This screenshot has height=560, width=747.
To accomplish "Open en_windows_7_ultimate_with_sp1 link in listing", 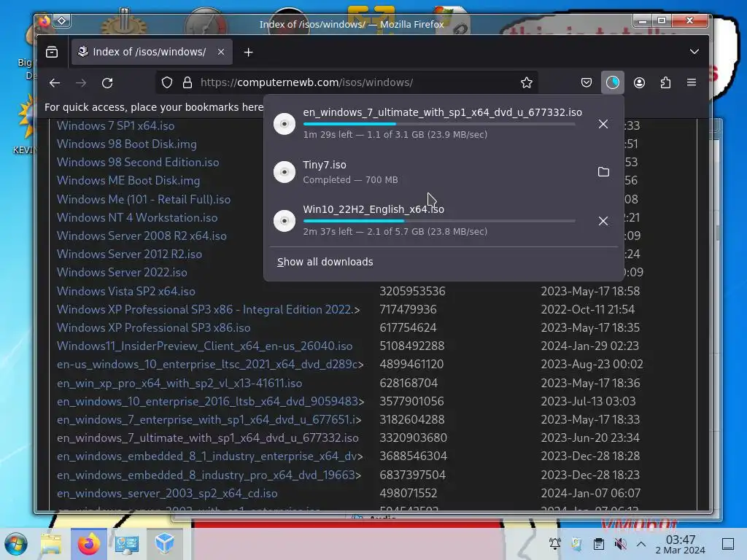I will pyautogui.click(x=208, y=438).
